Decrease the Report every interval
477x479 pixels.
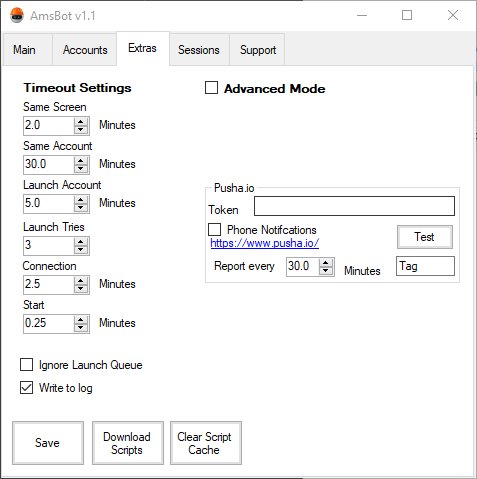pyautogui.click(x=326, y=271)
